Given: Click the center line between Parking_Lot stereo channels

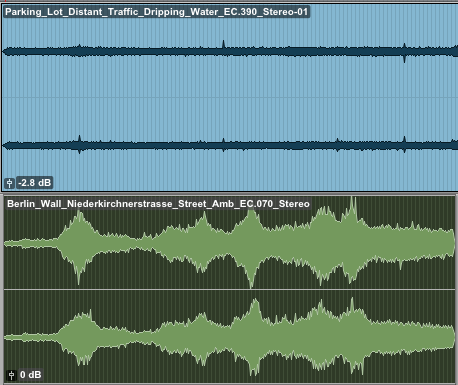Looking at the screenshot, I should (x=229, y=98).
